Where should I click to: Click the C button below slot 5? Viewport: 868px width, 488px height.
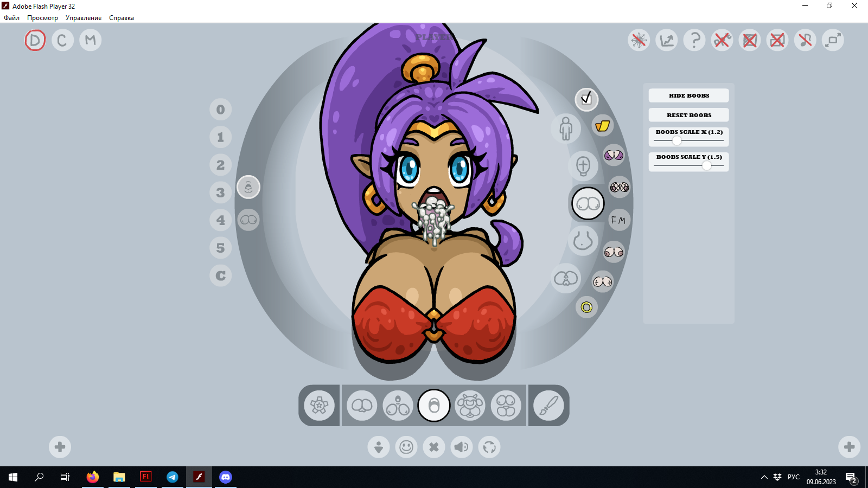click(221, 275)
